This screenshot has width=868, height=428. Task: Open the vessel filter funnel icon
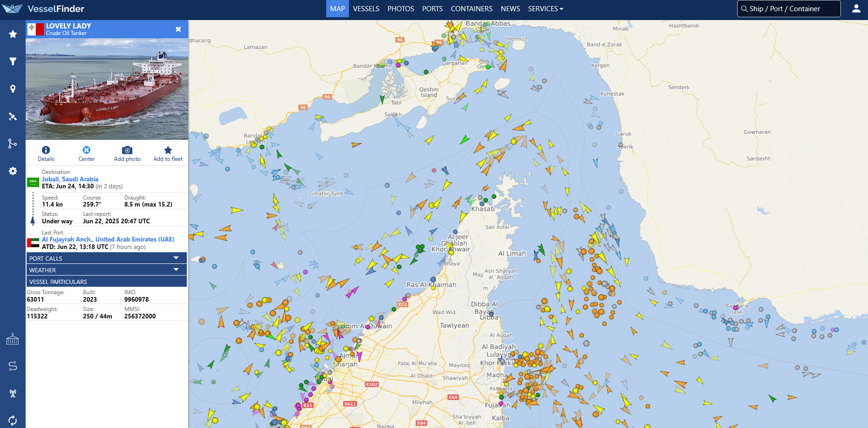pos(13,62)
